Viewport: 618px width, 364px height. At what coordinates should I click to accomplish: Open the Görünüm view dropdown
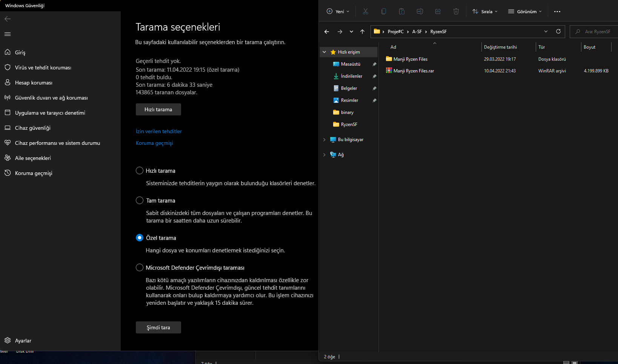click(x=525, y=11)
